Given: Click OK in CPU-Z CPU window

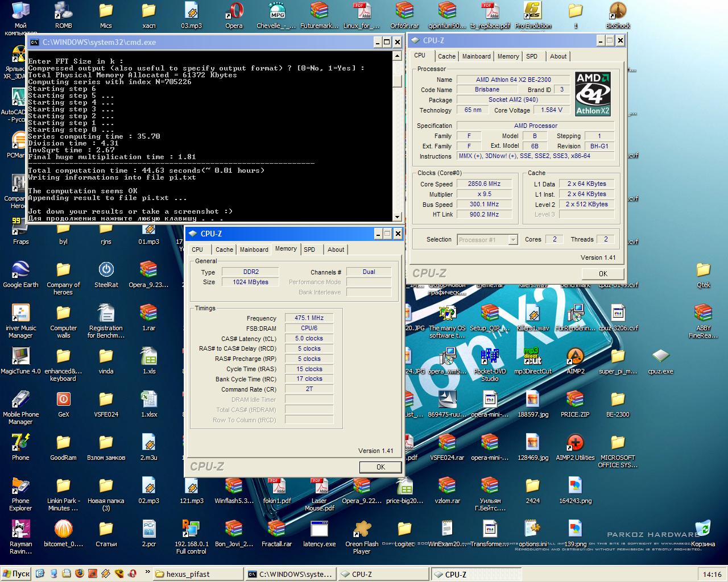Looking at the screenshot, I should click(603, 274).
